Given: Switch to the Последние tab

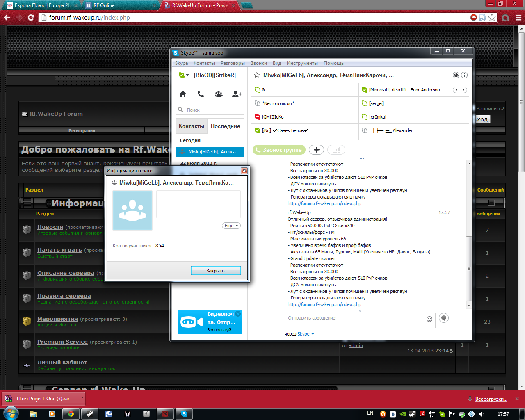Looking at the screenshot, I should [225, 126].
